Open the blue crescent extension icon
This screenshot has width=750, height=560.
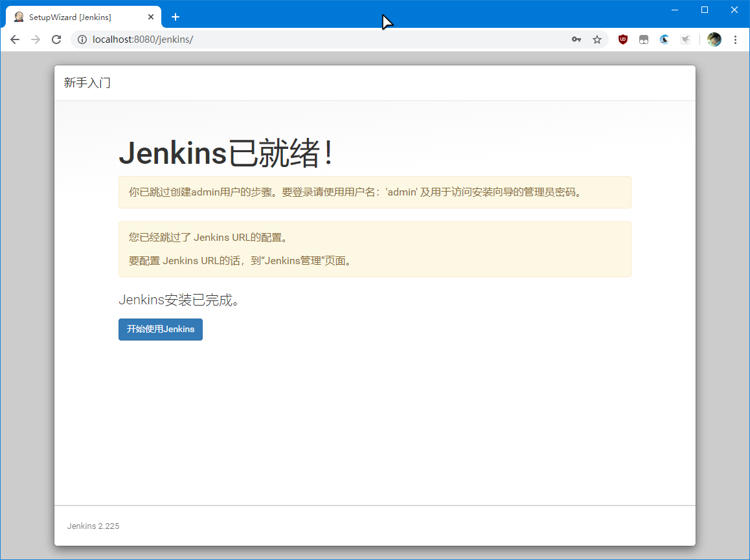pyautogui.click(x=665, y=39)
